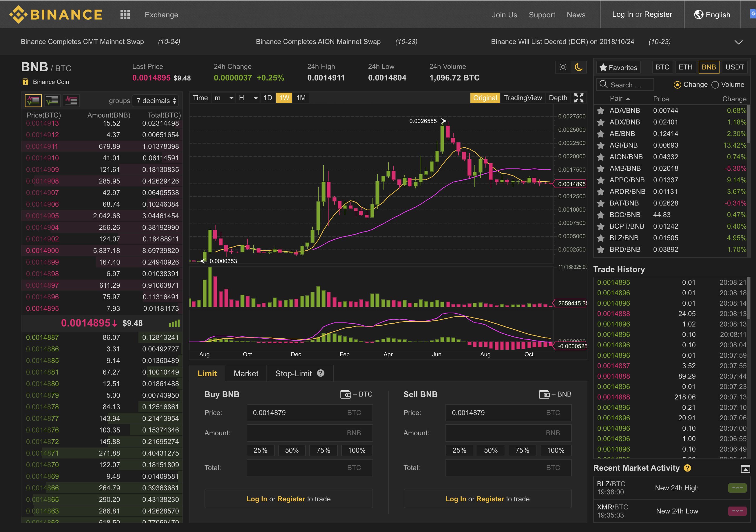Select the Volume radio button
The width and height of the screenshot is (756, 532).
(715, 85)
